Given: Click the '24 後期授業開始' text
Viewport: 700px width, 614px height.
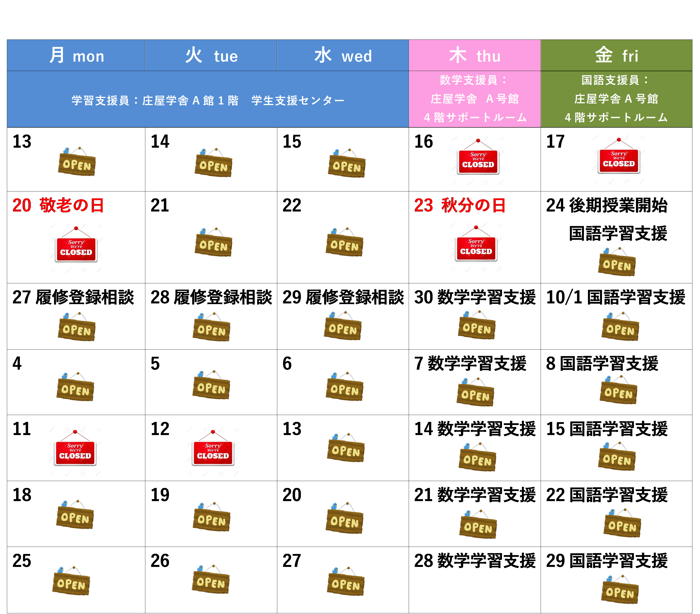Looking at the screenshot, I should pos(606,205).
